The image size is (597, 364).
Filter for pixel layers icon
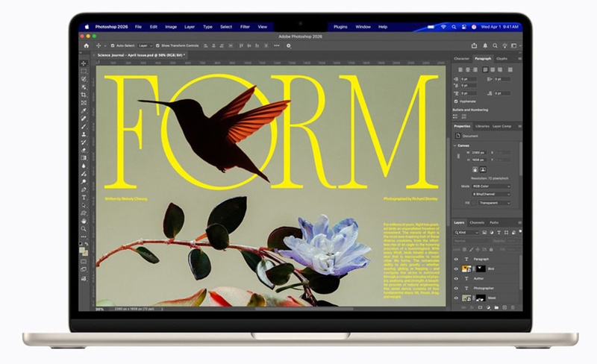pos(484,232)
